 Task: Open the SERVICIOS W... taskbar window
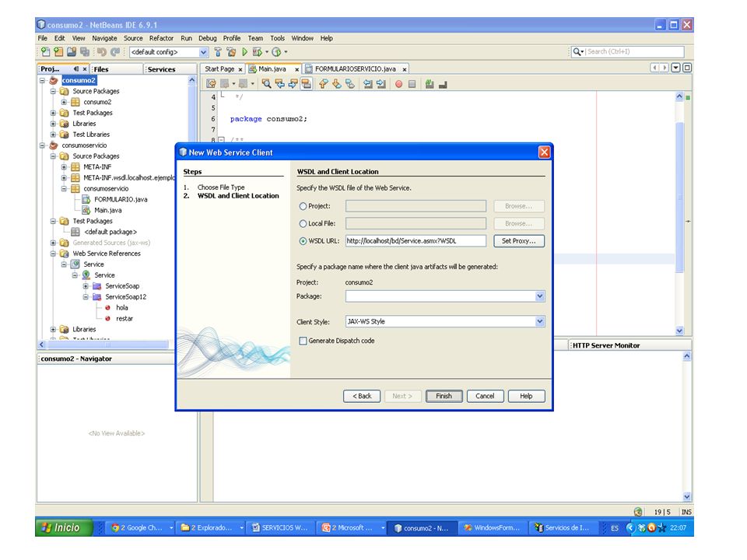(x=280, y=527)
